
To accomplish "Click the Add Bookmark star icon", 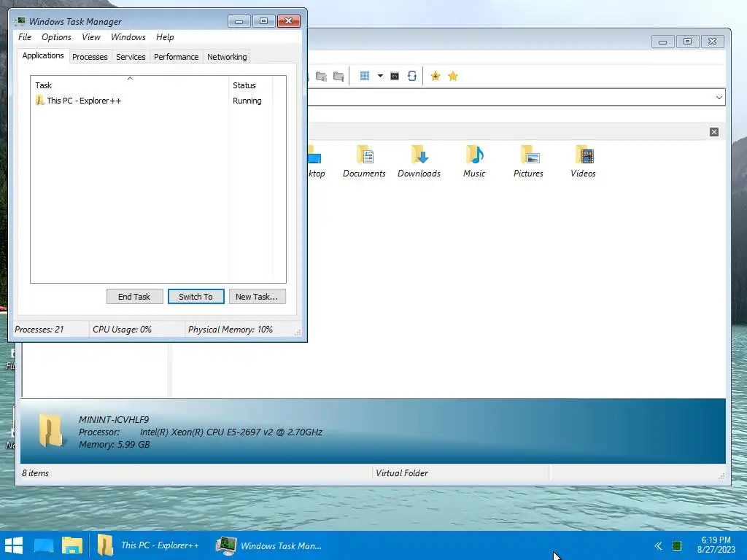I will coord(436,76).
